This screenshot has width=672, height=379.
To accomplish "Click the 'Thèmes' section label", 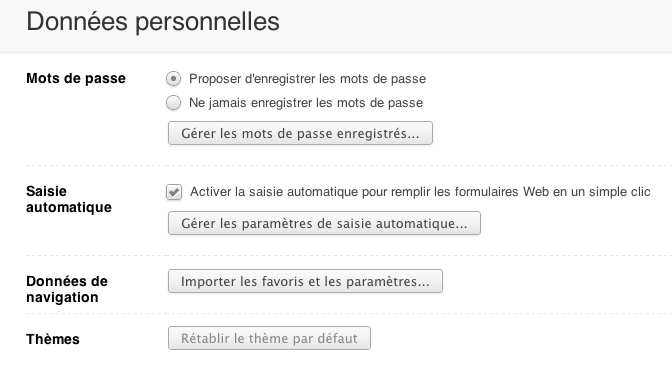I will [53, 339].
